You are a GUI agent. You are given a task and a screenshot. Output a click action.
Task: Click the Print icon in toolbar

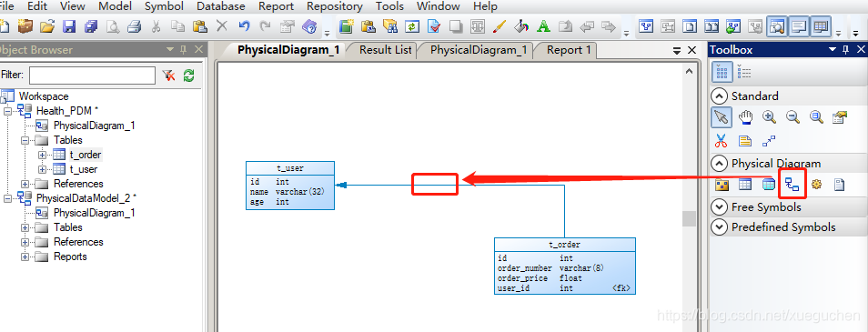click(134, 26)
